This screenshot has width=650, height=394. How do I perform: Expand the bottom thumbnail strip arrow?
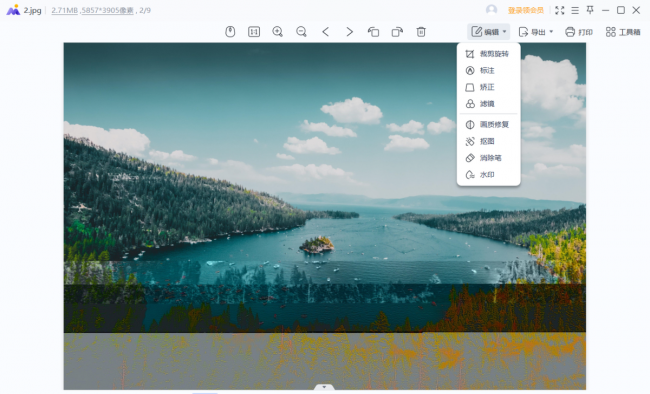click(324, 387)
